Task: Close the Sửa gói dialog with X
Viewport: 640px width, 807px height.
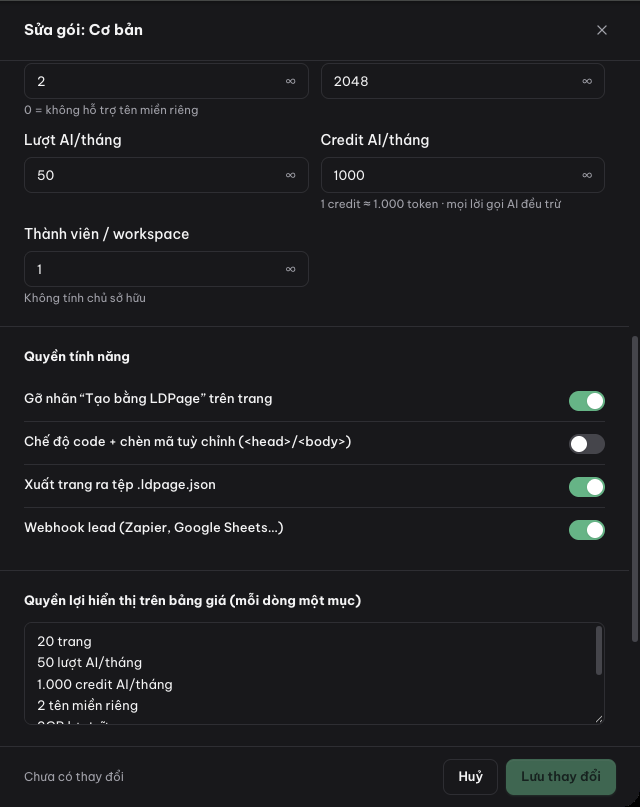Action: point(602,30)
